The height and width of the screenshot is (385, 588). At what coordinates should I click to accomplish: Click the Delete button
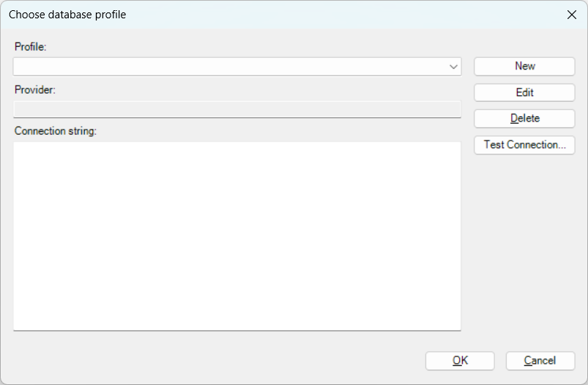click(524, 119)
